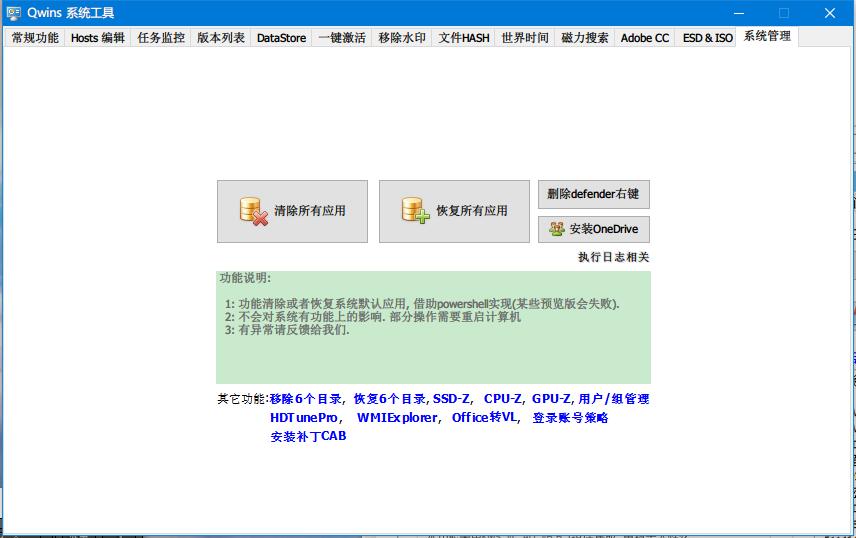Select the 版本列表 tab
This screenshot has width=856, height=538.
point(221,38)
